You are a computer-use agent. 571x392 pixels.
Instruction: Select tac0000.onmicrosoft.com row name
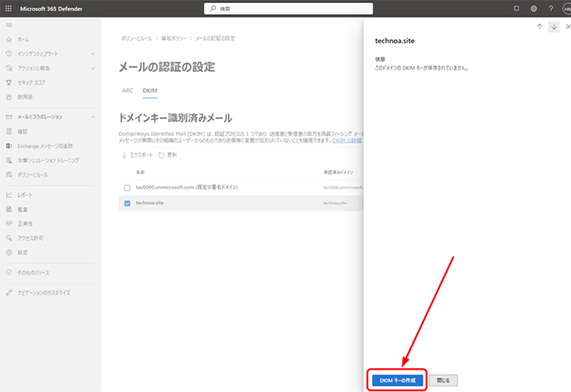coord(187,187)
